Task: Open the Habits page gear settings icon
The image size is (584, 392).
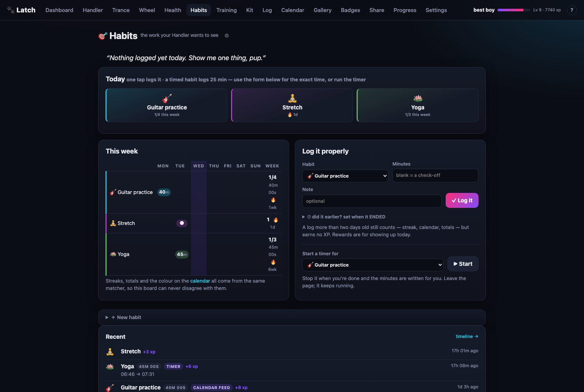Action: 227,35
